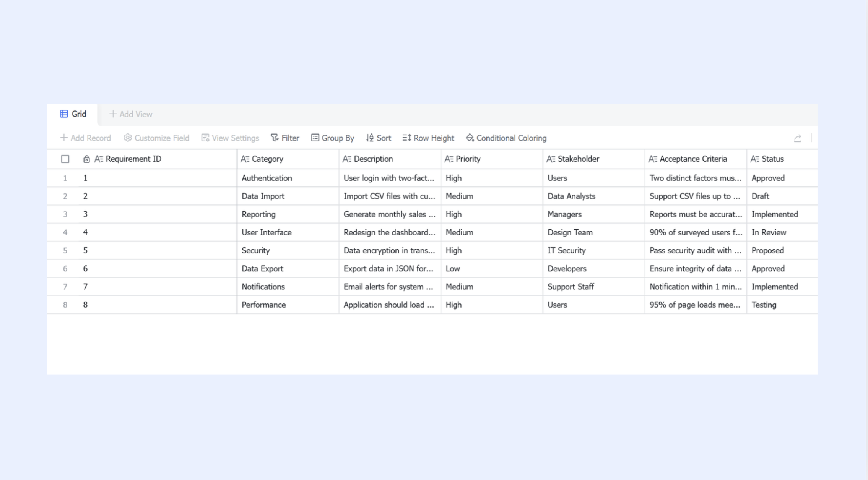Select the Priority column header
This screenshot has height=480, width=868.
[492, 159]
